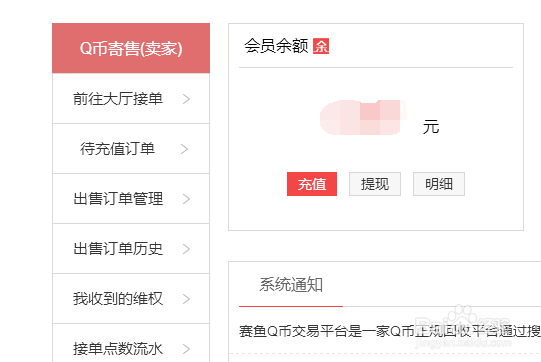This screenshot has width=541, height=362.
Task: Expand arrow next to 我收到的维权
Action: tap(186, 299)
